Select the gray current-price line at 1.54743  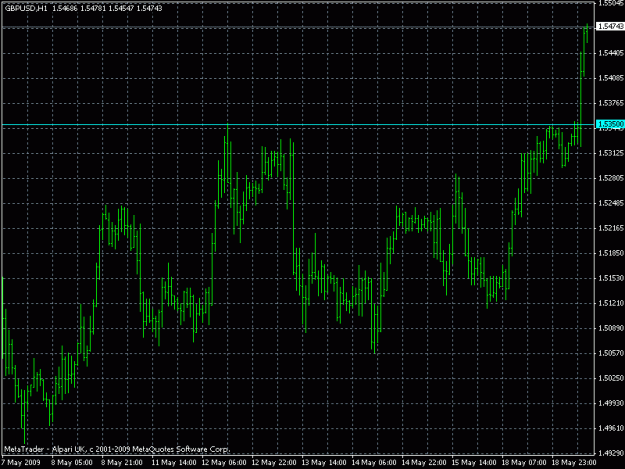coord(298,27)
